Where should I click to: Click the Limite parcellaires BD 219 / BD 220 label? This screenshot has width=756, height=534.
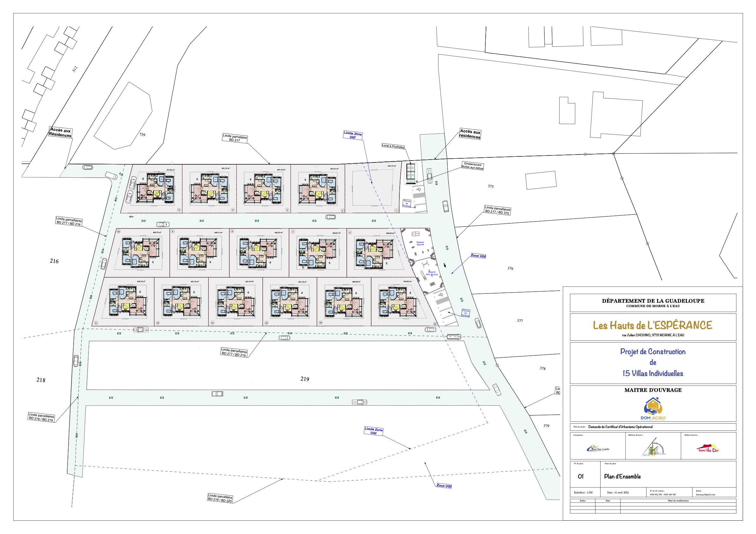pyautogui.click(x=220, y=498)
